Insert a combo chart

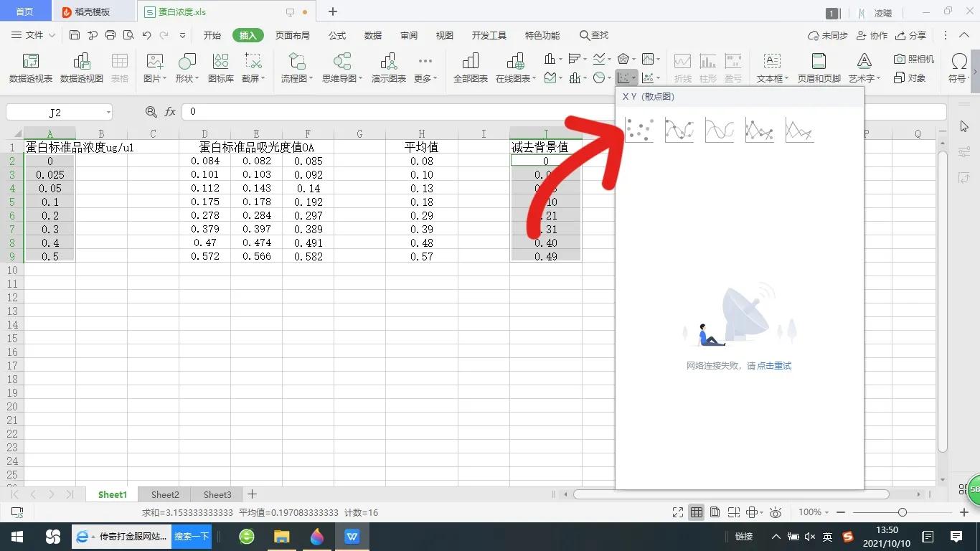[577, 77]
